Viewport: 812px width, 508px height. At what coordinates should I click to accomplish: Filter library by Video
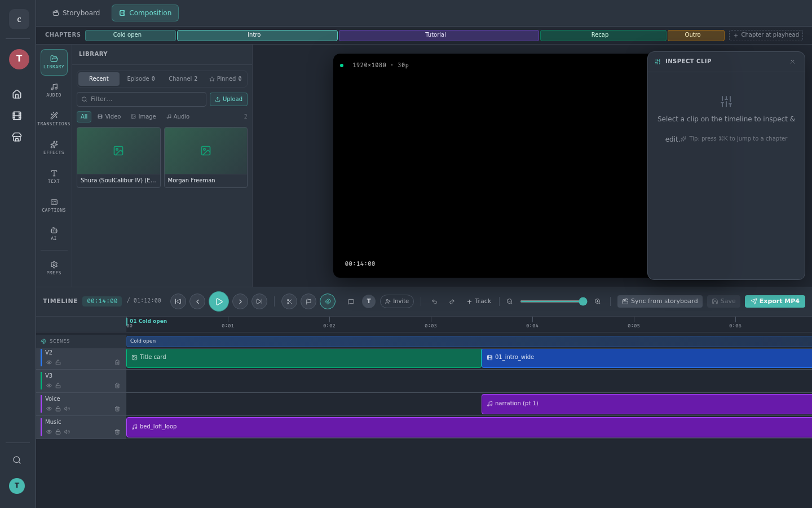pos(109,117)
